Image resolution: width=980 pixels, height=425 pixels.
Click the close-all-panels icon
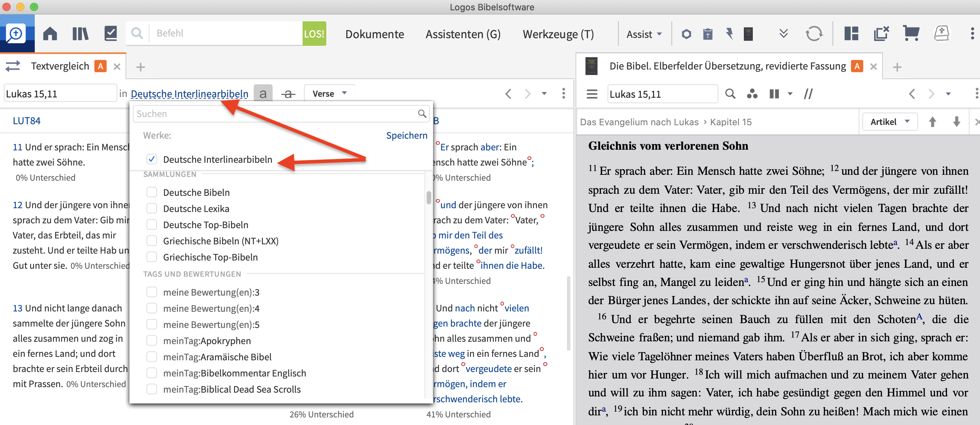(x=881, y=34)
